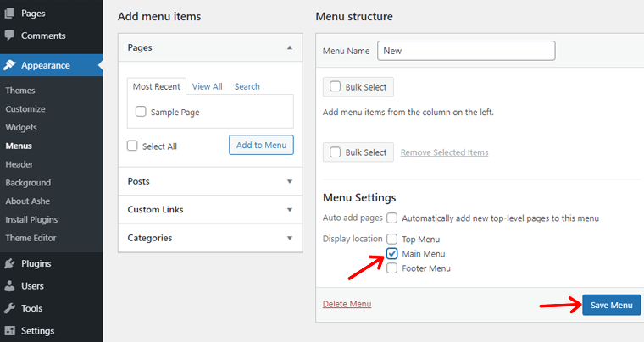This screenshot has width=644, height=342.
Task: Click the Plugins plug icon
Action: pyautogui.click(x=9, y=263)
